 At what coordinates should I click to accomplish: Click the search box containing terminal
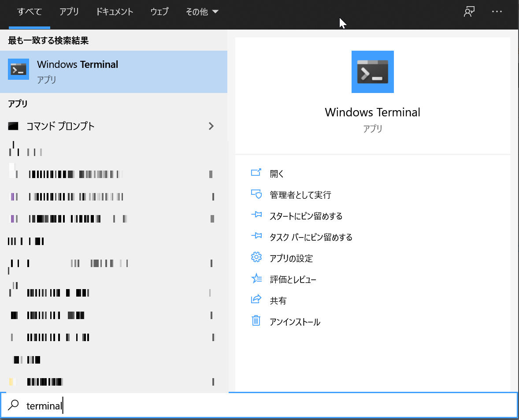(x=259, y=405)
